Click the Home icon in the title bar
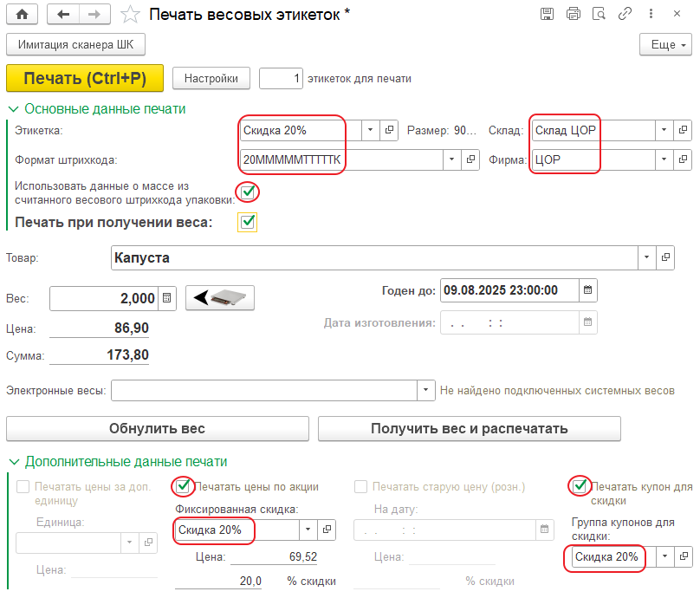This screenshot has width=700, height=598. coord(21,14)
